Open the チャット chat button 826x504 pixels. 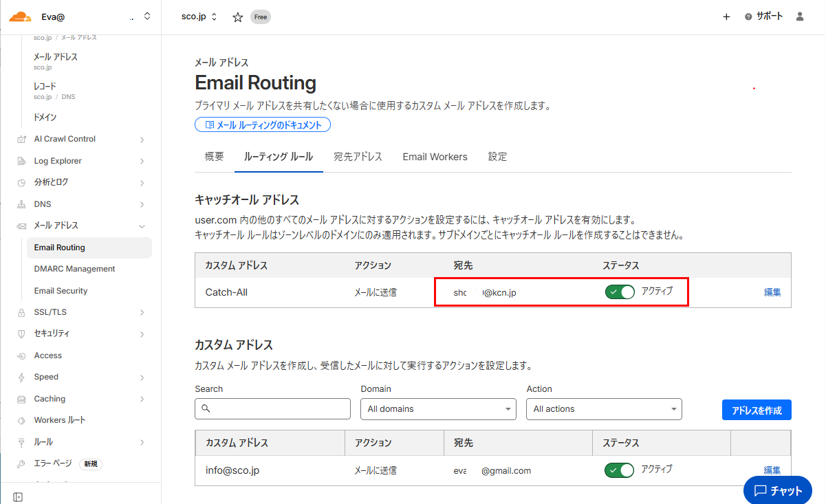point(777,490)
